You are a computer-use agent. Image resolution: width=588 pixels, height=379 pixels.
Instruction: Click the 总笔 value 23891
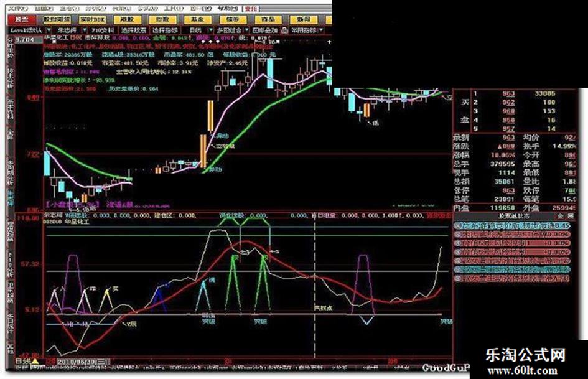(x=504, y=199)
